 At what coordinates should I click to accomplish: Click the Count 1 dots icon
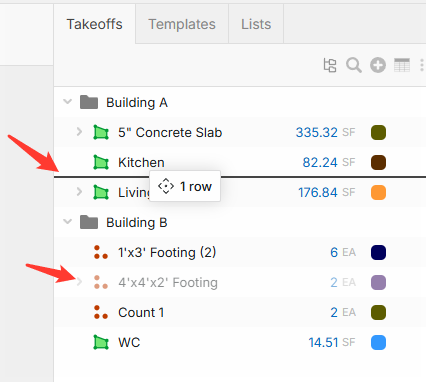[101, 312]
